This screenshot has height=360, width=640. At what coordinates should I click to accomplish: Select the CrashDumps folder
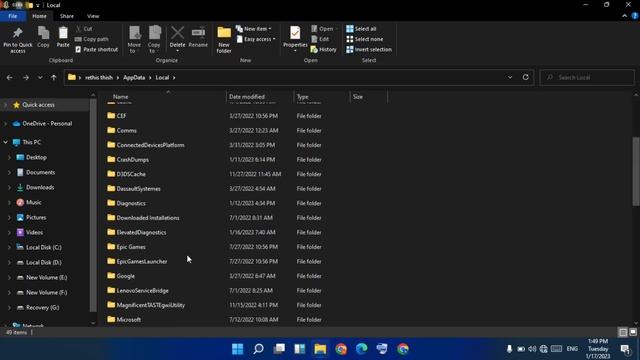(133, 160)
